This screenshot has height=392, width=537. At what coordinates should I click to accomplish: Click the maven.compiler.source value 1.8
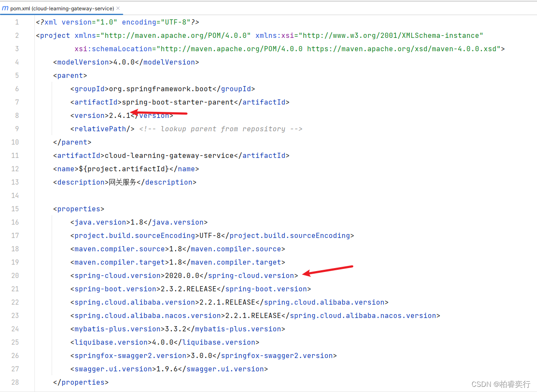(x=176, y=249)
